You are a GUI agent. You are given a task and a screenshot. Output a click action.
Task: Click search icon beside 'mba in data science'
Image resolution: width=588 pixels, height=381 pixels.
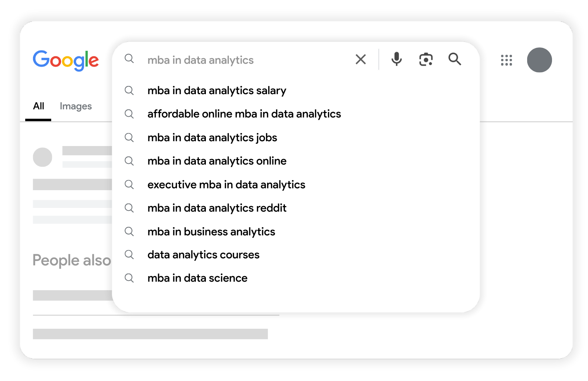[129, 278]
